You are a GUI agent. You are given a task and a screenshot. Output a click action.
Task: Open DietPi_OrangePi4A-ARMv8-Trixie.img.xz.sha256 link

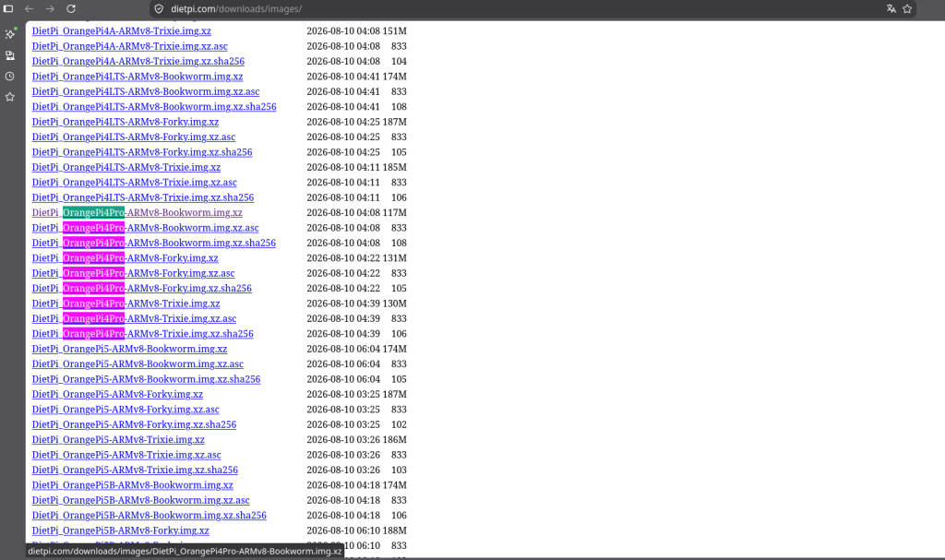coord(138,61)
